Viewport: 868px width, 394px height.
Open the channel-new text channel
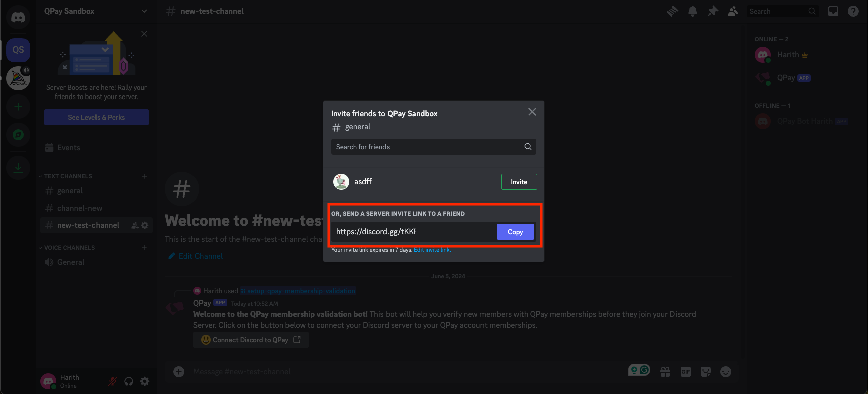coord(96,208)
